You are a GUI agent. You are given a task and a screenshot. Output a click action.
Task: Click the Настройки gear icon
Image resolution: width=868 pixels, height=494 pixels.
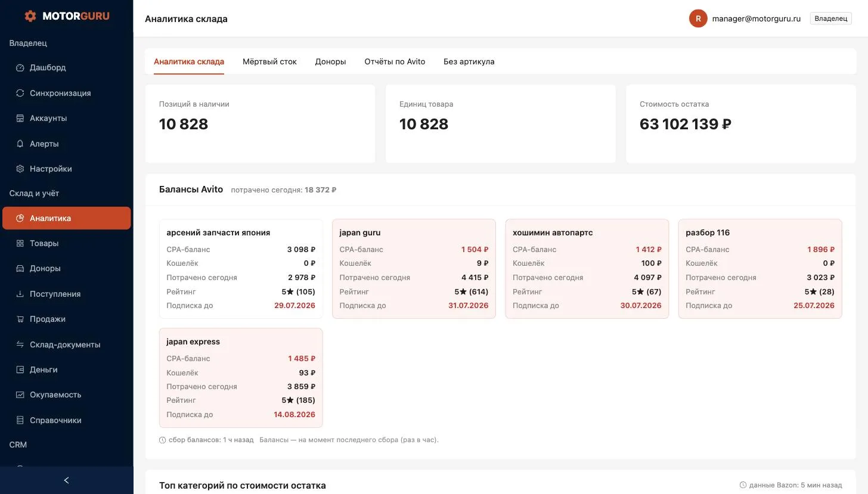click(20, 169)
